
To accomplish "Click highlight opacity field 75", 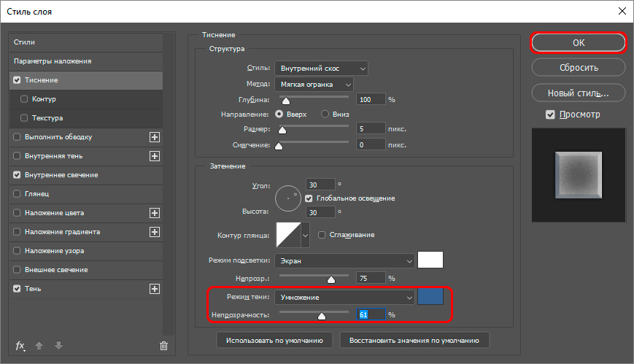I will click(371, 278).
